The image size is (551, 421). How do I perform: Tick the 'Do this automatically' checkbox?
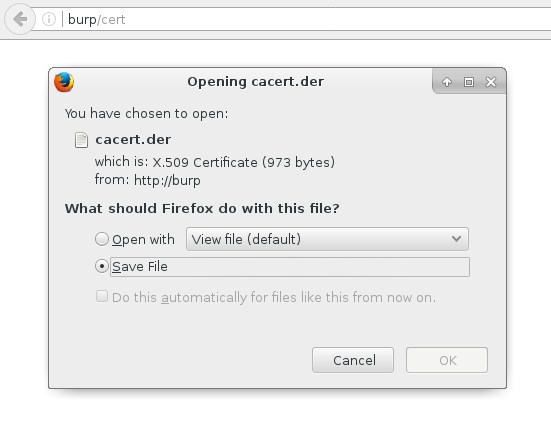coord(102,296)
